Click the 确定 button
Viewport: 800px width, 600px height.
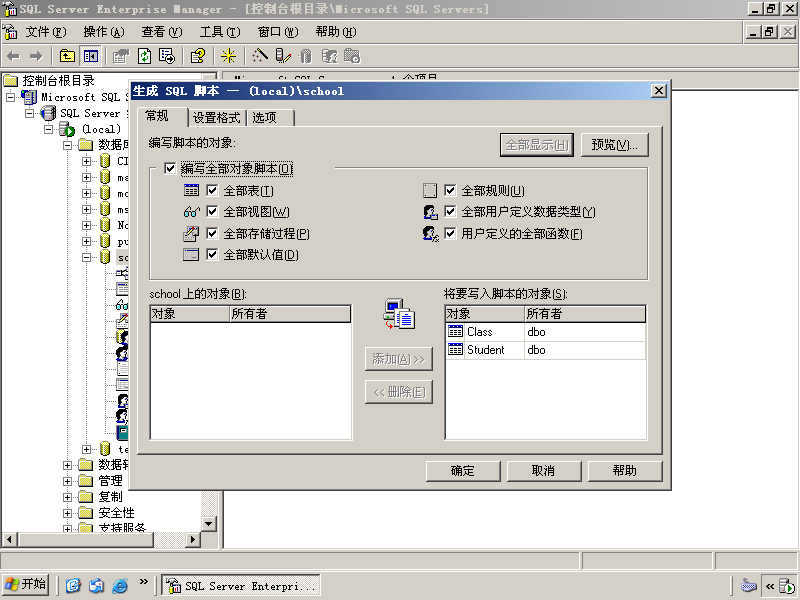(463, 470)
